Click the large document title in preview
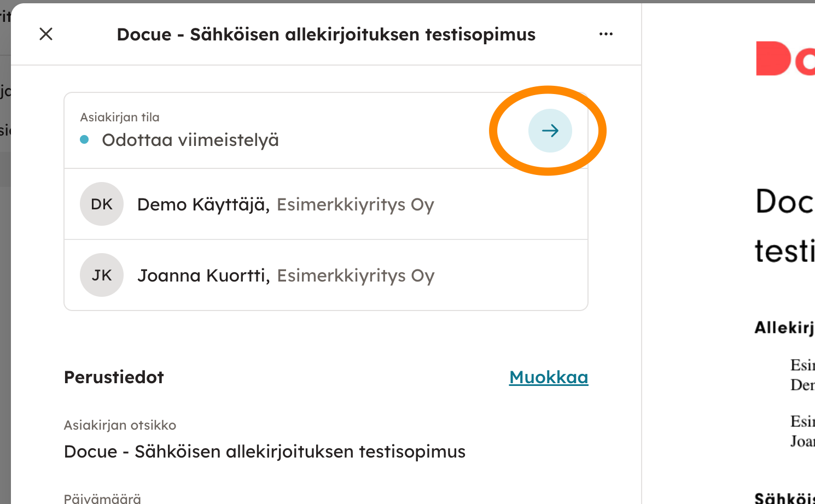The width and height of the screenshot is (815, 504). pos(784,225)
